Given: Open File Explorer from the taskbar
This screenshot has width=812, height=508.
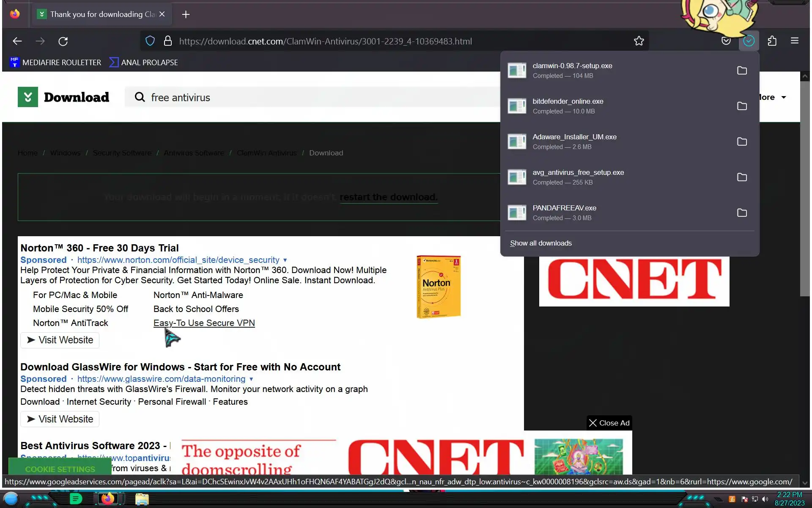Looking at the screenshot, I should tap(142, 499).
